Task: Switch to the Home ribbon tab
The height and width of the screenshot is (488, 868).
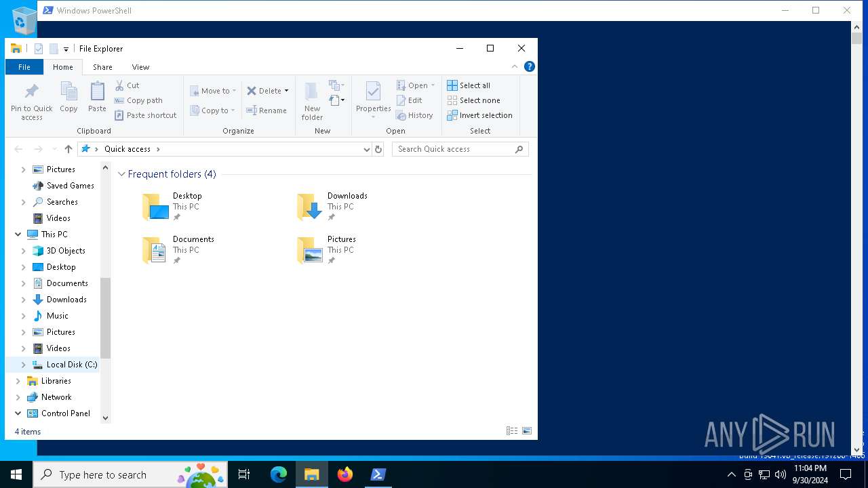Action: coord(63,67)
